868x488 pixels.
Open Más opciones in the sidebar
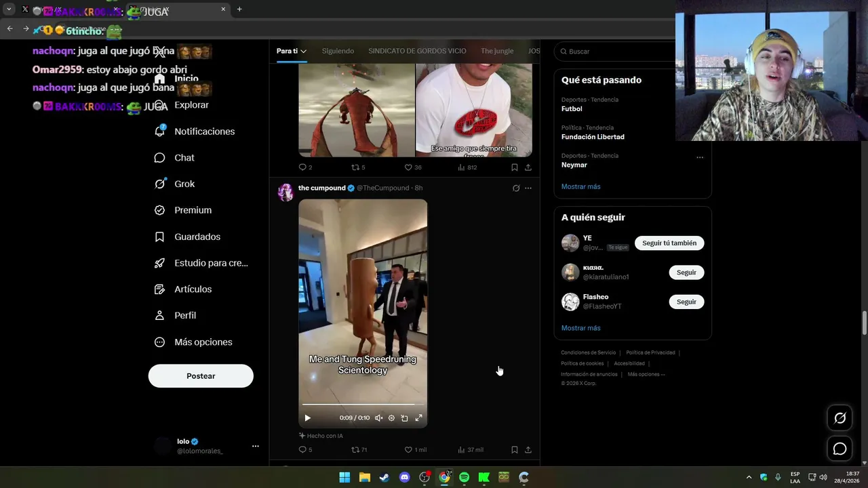194,342
